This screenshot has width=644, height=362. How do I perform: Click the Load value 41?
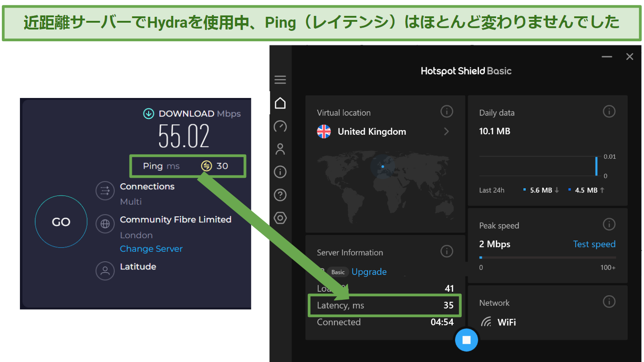(449, 288)
